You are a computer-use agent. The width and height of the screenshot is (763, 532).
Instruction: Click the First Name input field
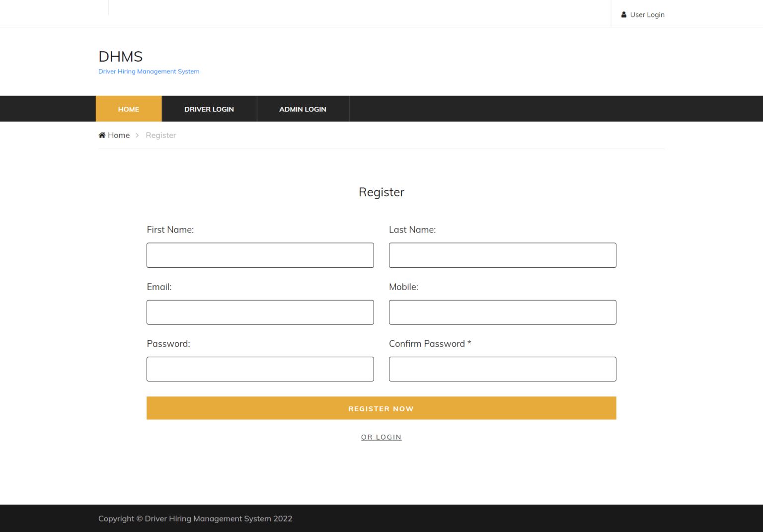click(260, 255)
